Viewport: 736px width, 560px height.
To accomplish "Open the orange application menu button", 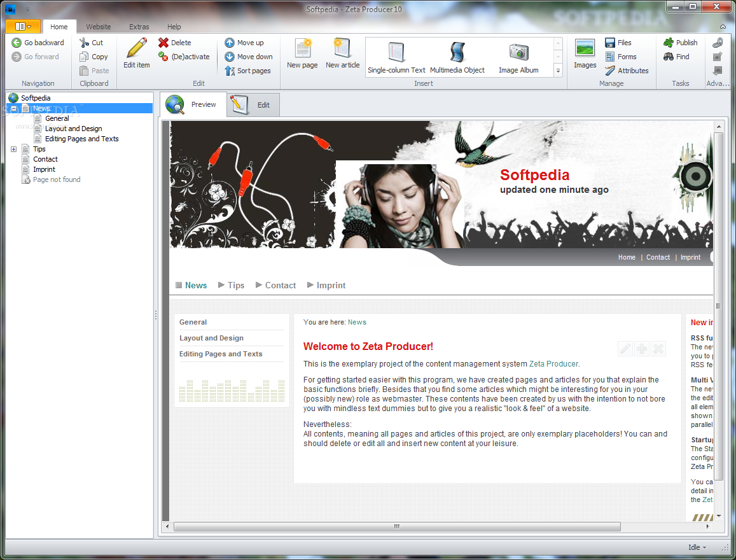I will [x=23, y=26].
